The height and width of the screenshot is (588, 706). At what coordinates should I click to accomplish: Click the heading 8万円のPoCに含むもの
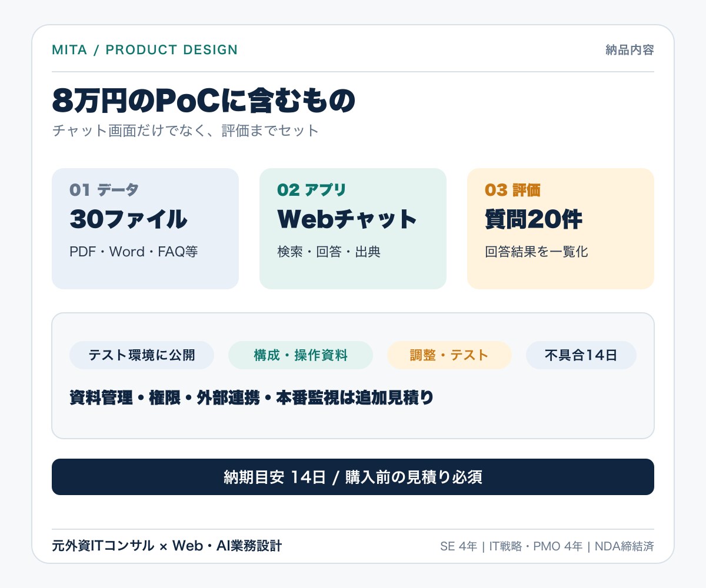pyautogui.click(x=204, y=101)
